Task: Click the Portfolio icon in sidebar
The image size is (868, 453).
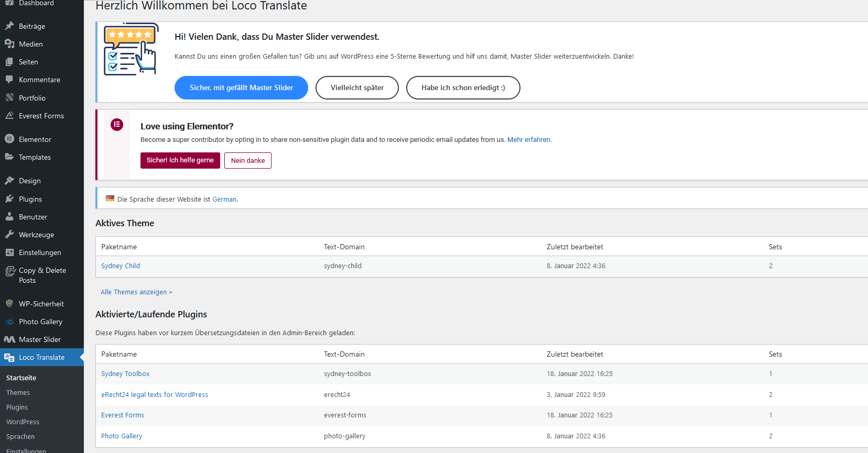Action: click(9, 98)
